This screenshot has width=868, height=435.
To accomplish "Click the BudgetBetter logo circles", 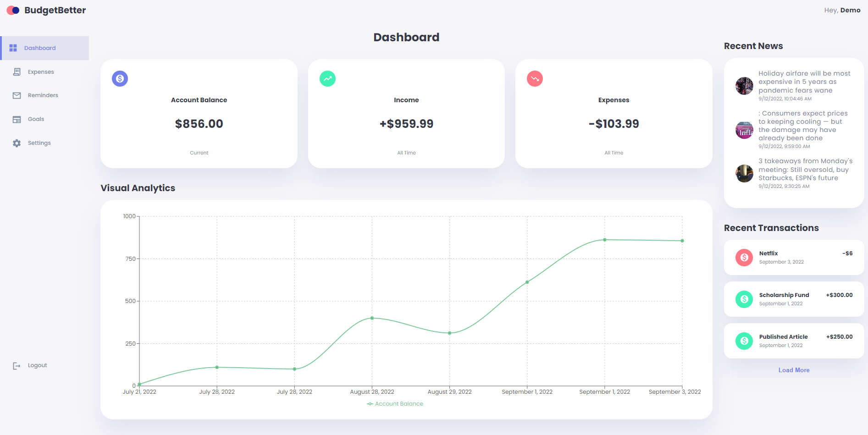I will pyautogui.click(x=12, y=10).
